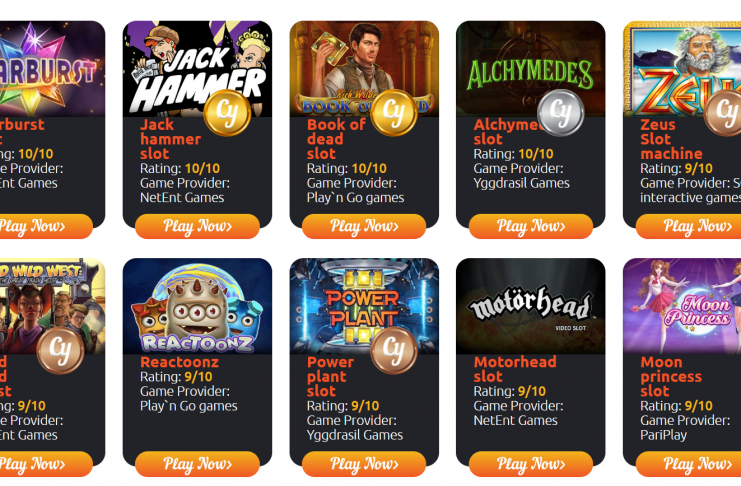Play Now under Motorhead slot
The width and height of the screenshot is (741, 486).
pos(531,464)
